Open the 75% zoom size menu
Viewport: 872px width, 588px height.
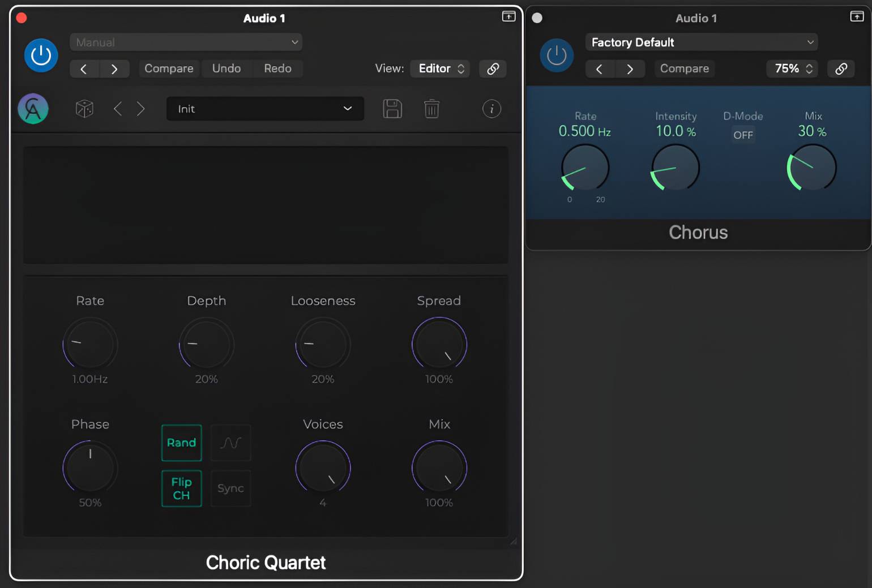click(792, 68)
